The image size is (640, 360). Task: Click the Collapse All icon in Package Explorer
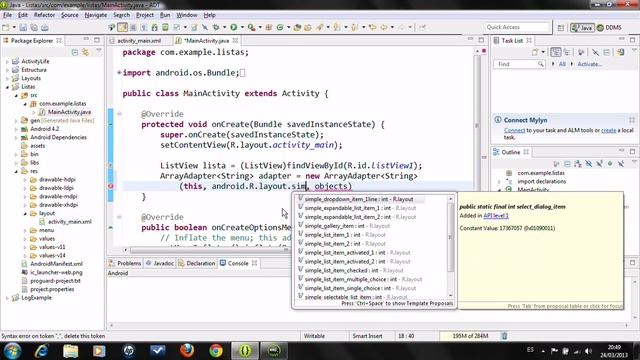click(x=75, y=52)
